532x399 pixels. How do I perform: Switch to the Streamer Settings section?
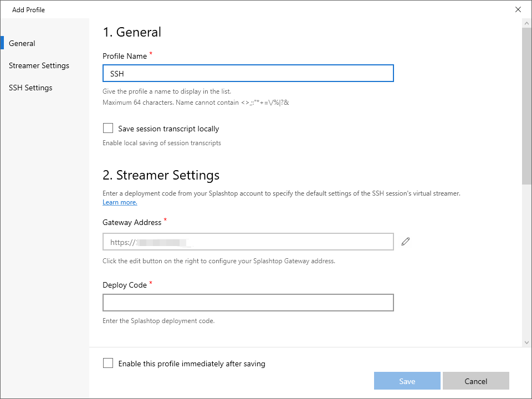[x=39, y=65]
